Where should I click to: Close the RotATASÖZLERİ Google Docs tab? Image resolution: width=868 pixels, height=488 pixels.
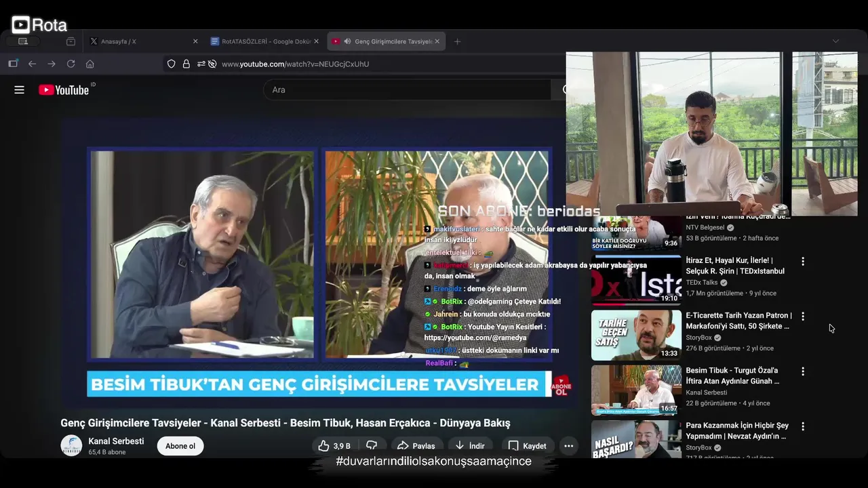pyautogui.click(x=316, y=41)
